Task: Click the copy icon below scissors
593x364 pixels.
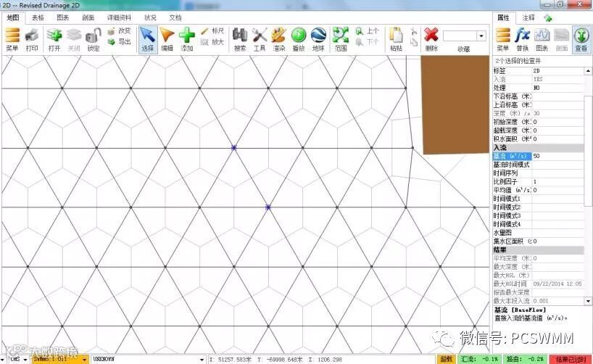Action: tap(414, 42)
